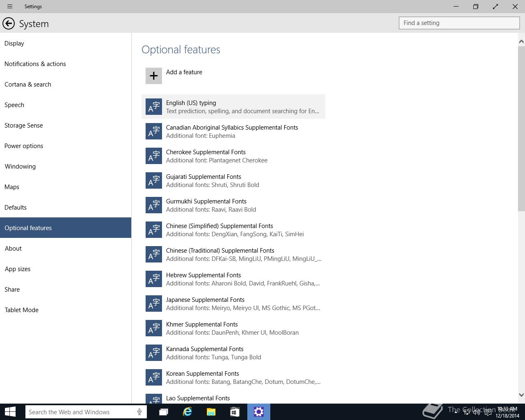The width and height of the screenshot is (525, 420).
Task: Select Gujarati Supplemental Fonts entry
Action: [x=233, y=180]
